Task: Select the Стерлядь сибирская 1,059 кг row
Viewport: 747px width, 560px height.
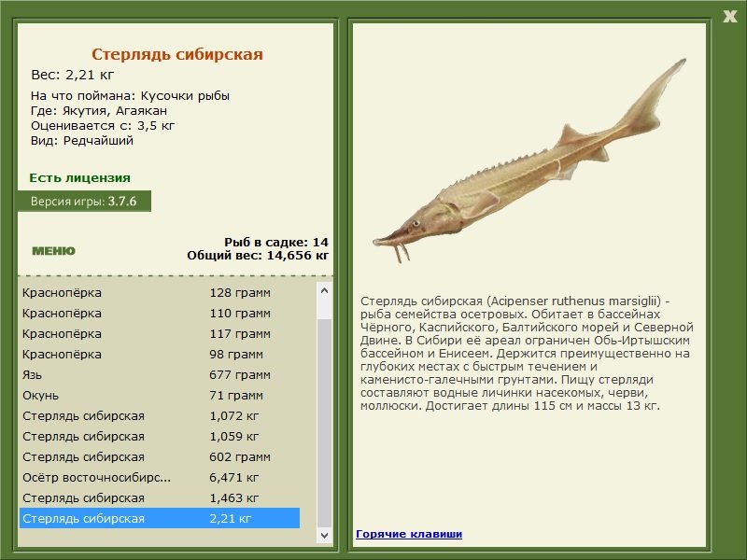Action: [160, 436]
